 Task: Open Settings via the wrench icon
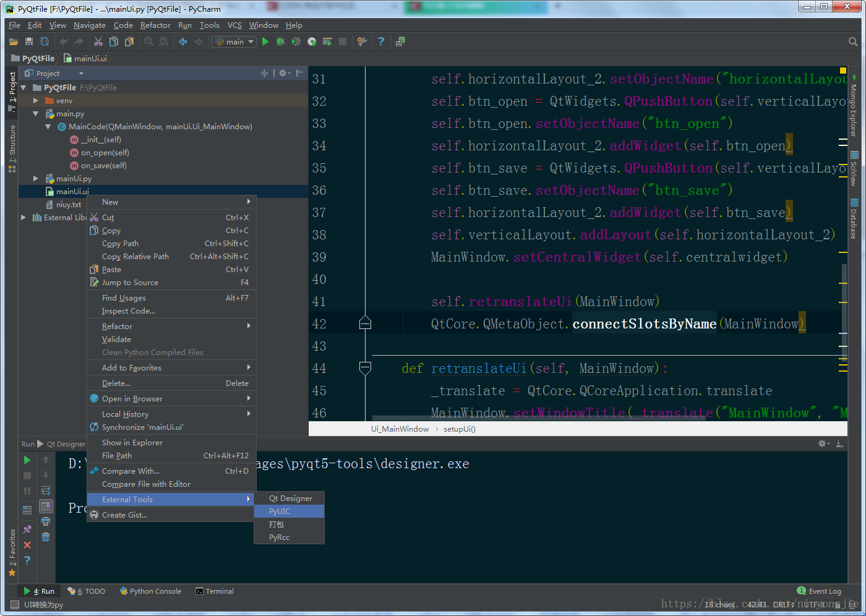[362, 41]
